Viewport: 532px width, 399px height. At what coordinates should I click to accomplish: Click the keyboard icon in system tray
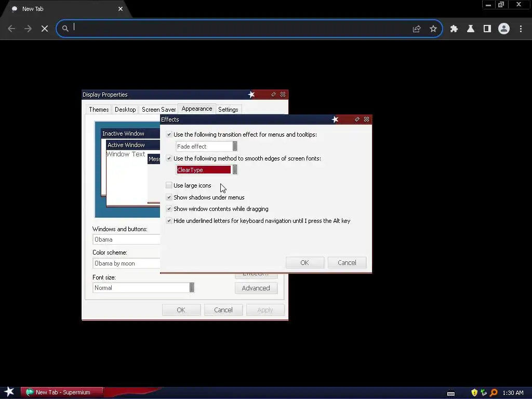451,393
